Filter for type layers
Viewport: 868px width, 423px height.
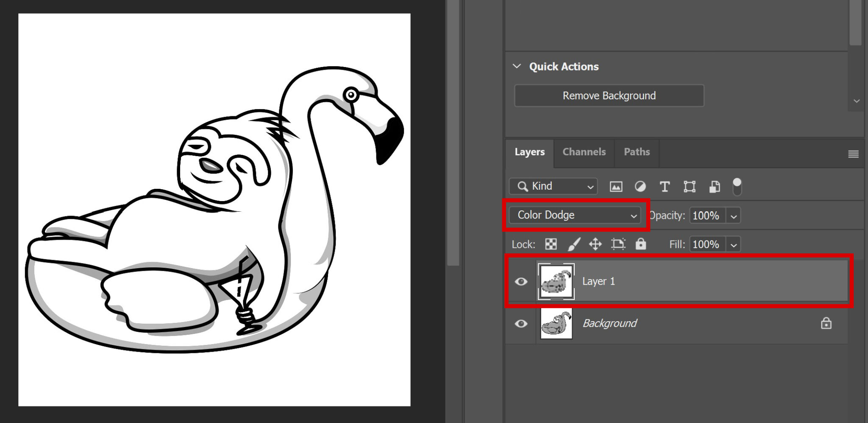[665, 186]
